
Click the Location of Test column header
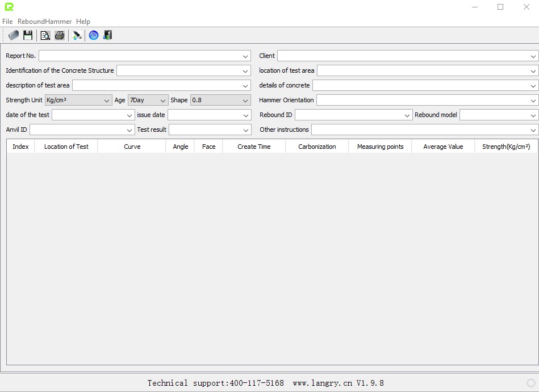[x=66, y=147]
